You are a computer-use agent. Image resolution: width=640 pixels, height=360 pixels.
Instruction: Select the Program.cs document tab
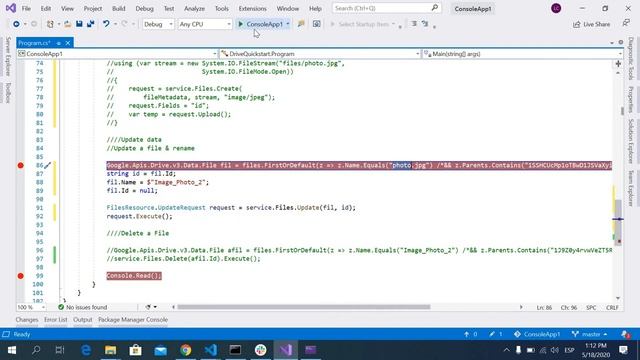tap(34, 43)
